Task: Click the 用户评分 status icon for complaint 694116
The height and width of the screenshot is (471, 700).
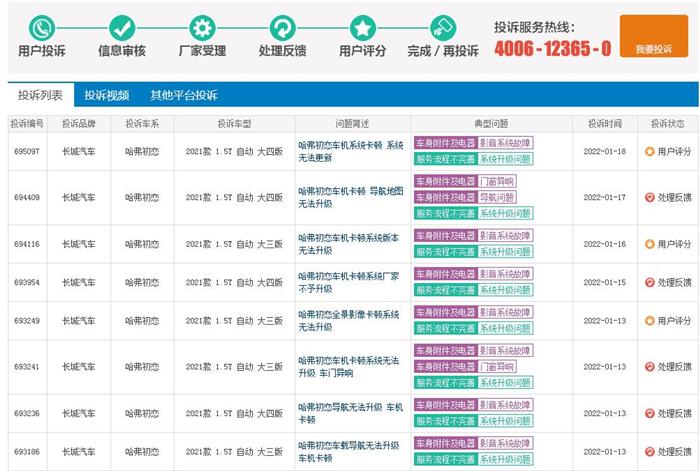Action: pos(650,244)
